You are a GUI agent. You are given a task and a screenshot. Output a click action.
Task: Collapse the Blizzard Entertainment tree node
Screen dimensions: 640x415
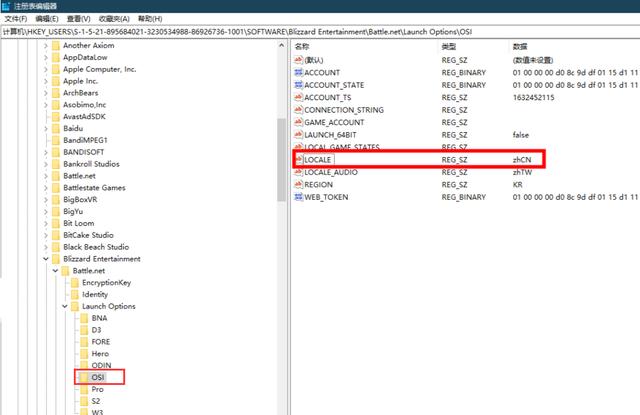46,259
